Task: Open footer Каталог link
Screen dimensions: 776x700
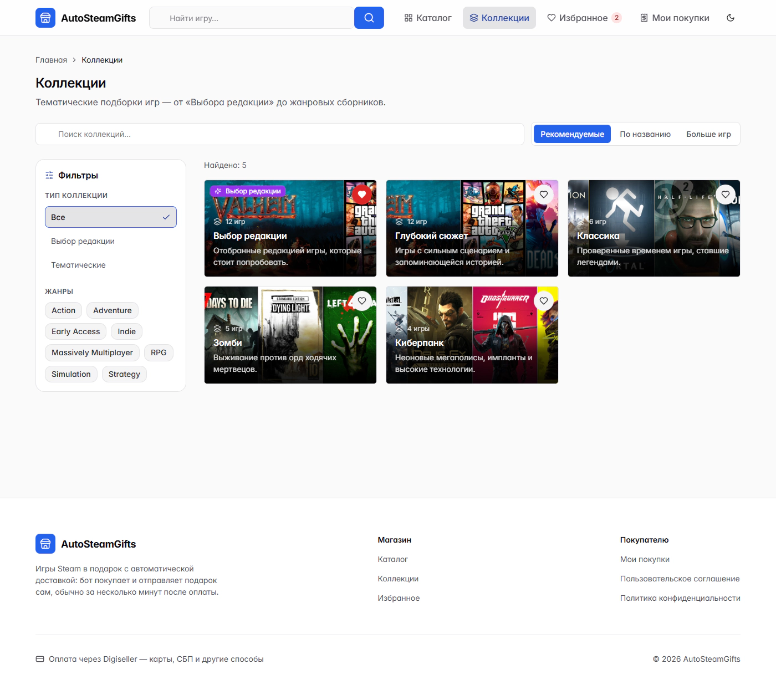Action: [x=393, y=559]
